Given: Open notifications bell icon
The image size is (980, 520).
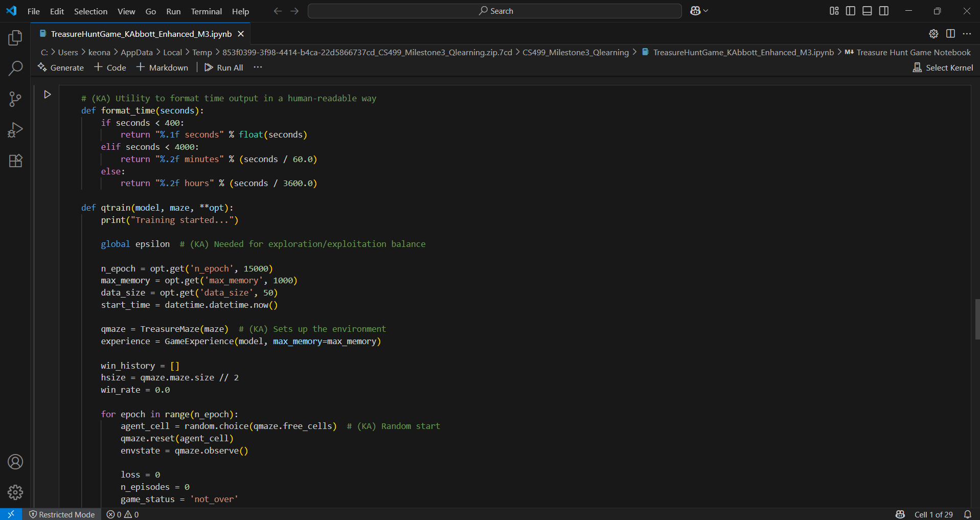Looking at the screenshot, I should point(968,514).
